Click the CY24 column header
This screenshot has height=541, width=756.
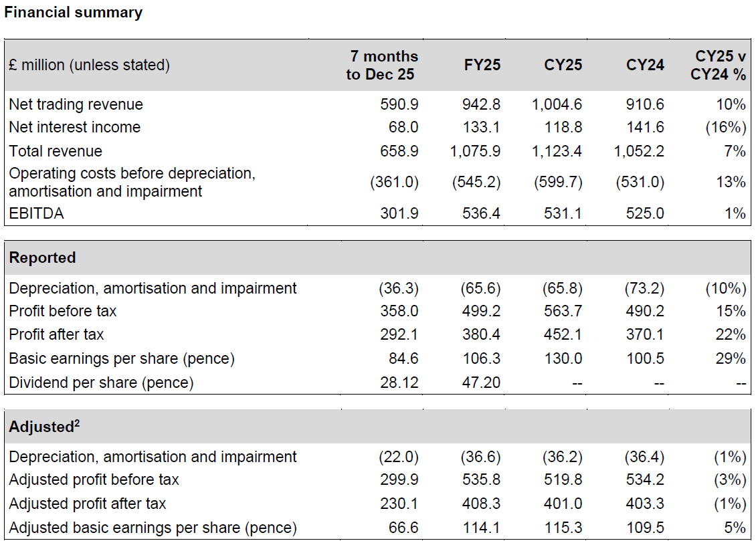click(x=645, y=65)
